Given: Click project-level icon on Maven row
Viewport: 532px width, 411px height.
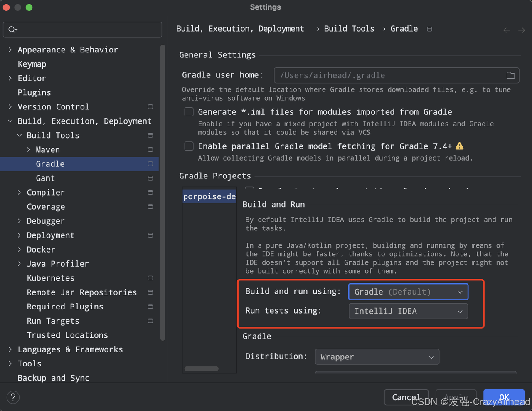Looking at the screenshot, I should (x=150, y=150).
